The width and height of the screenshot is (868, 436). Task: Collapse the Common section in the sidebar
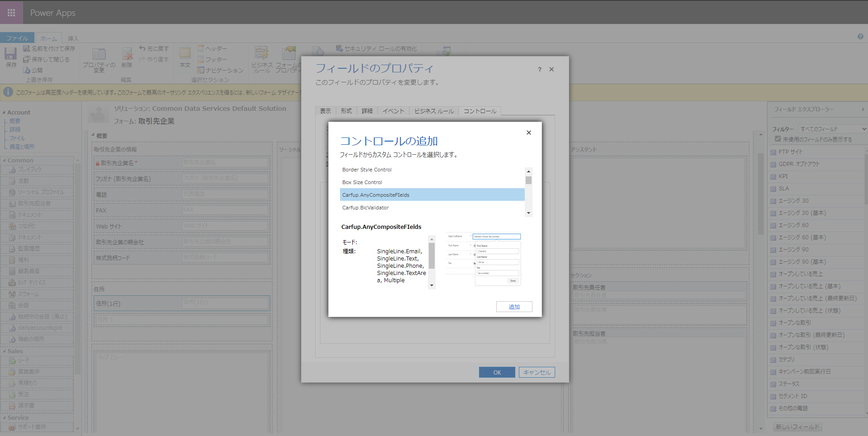tap(5, 160)
